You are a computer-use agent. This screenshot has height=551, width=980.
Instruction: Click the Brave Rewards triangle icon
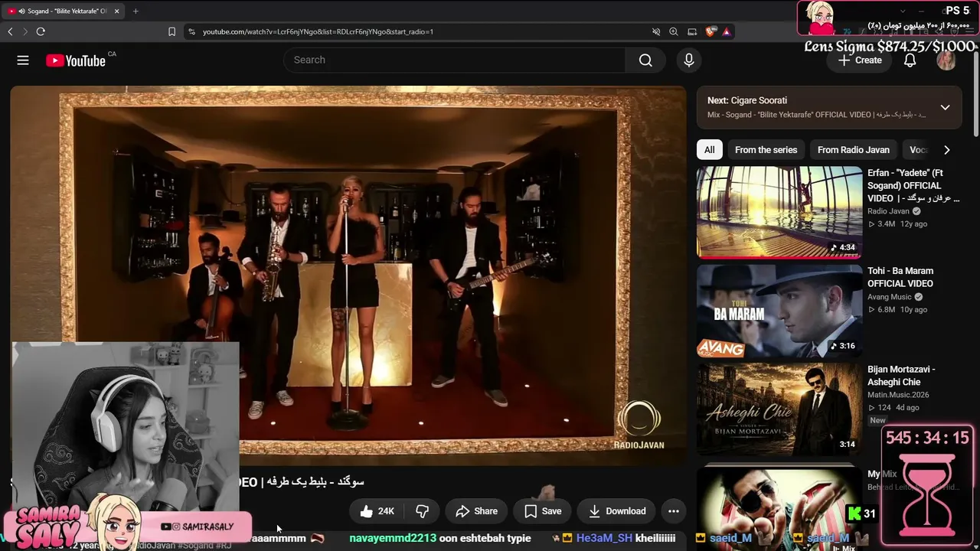[727, 31]
